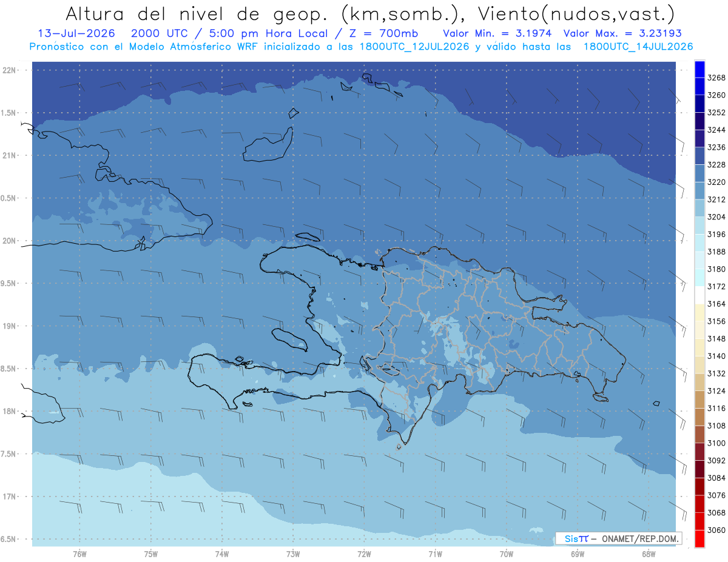Screen dimensions: 728x562
Task: Click the colorbar value '3268'
Action: [x=716, y=78]
